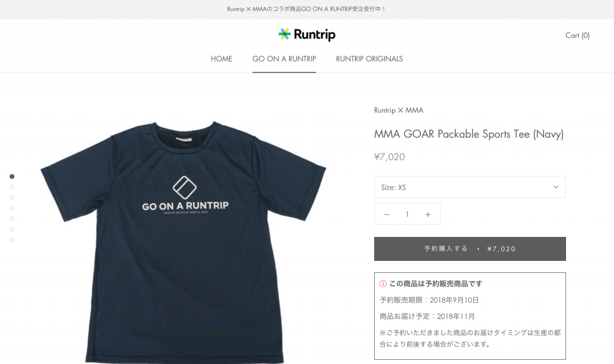Open RUNTRIP ORIGINALS menu item
The image size is (614, 364).
tap(369, 59)
